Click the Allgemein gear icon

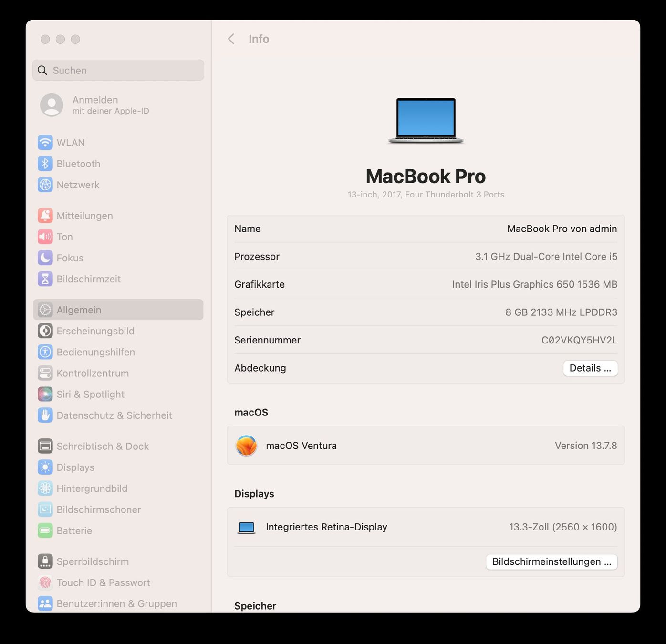(45, 310)
